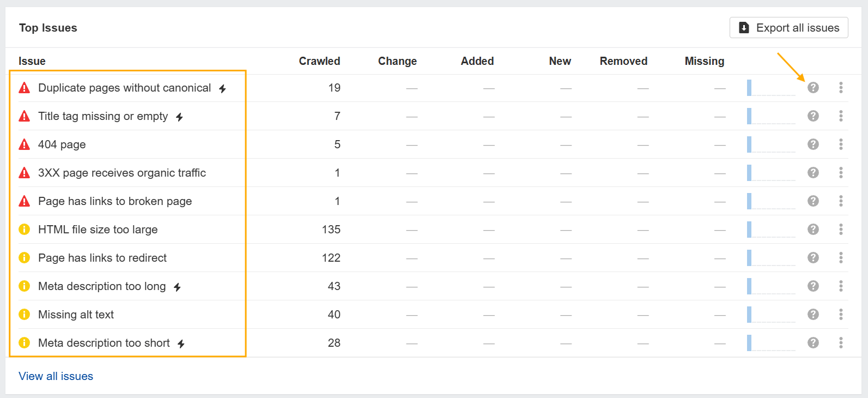
Task: Sort by Crawled column header
Action: (x=319, y=61)
